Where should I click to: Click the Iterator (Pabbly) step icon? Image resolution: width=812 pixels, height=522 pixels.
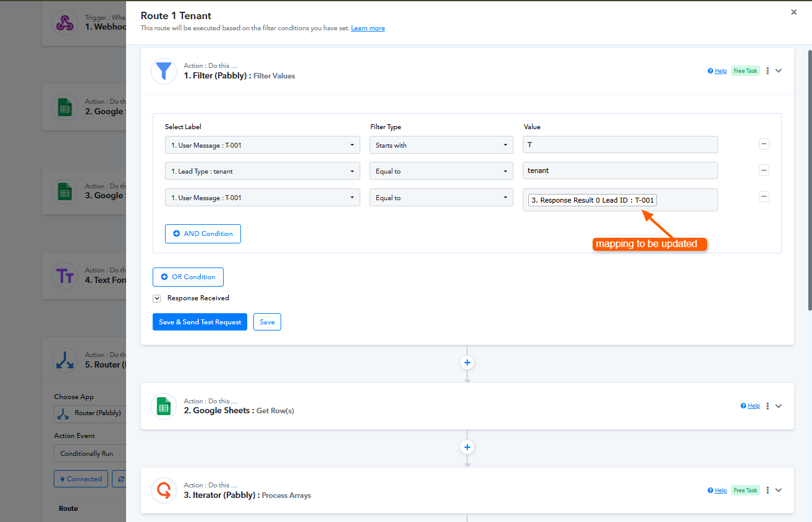point(164,490)
